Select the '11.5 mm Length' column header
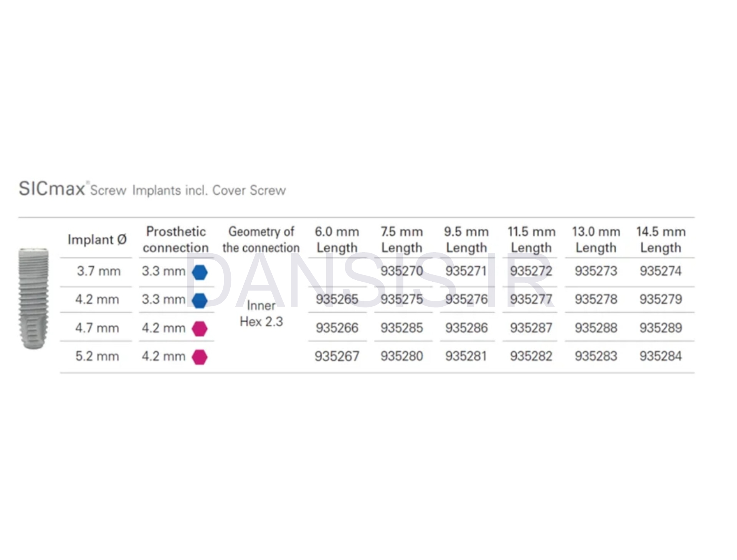Screen dimensions: 737x560 (x=531, y=240)
